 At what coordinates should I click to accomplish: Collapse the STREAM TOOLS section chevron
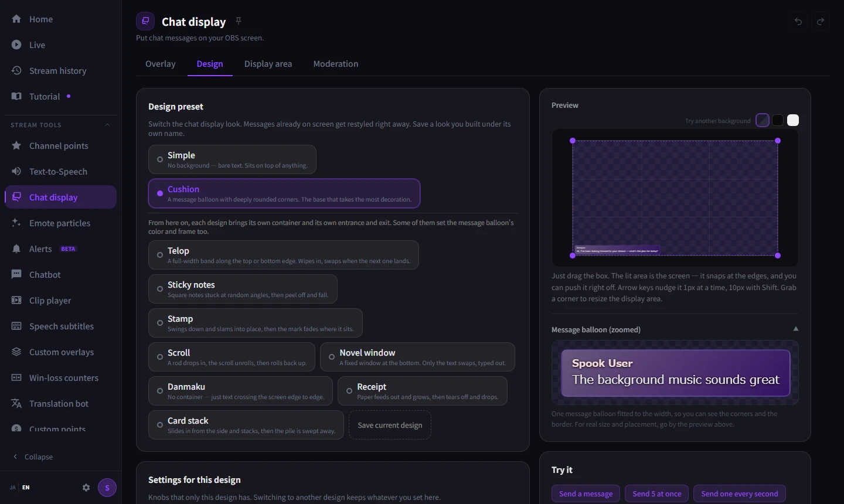point(107,125)
